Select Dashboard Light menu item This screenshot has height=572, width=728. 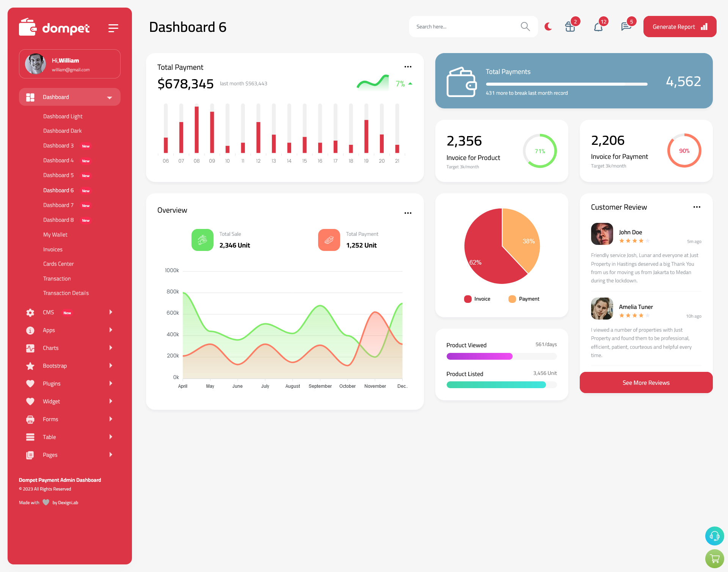pyautogui.click(x=62, y=116)
